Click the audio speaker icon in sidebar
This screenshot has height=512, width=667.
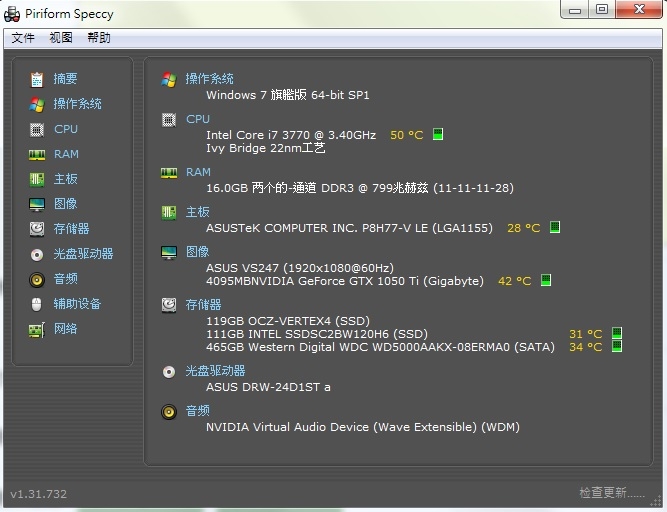tap(37, 279)
